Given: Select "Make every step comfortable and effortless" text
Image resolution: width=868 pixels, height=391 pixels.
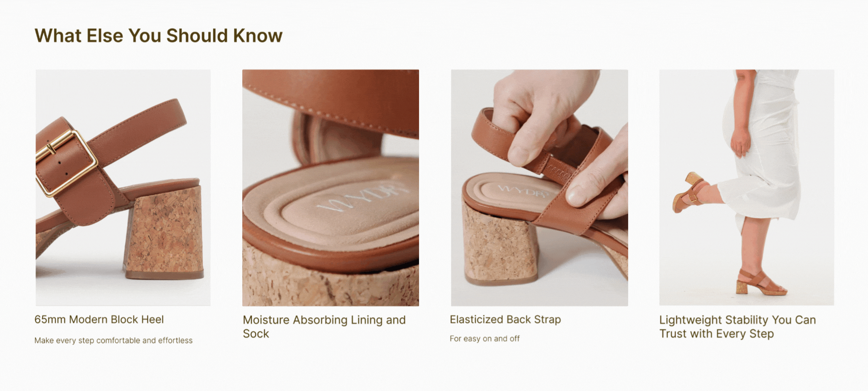Looking at the screenshot, I should coord(113,340).
